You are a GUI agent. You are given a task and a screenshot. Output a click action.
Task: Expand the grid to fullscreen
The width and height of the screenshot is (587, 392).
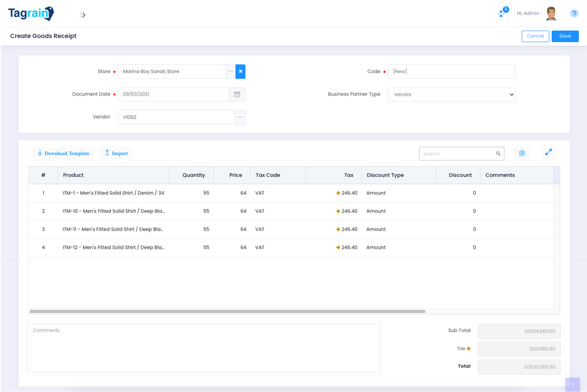coord(548,153)
